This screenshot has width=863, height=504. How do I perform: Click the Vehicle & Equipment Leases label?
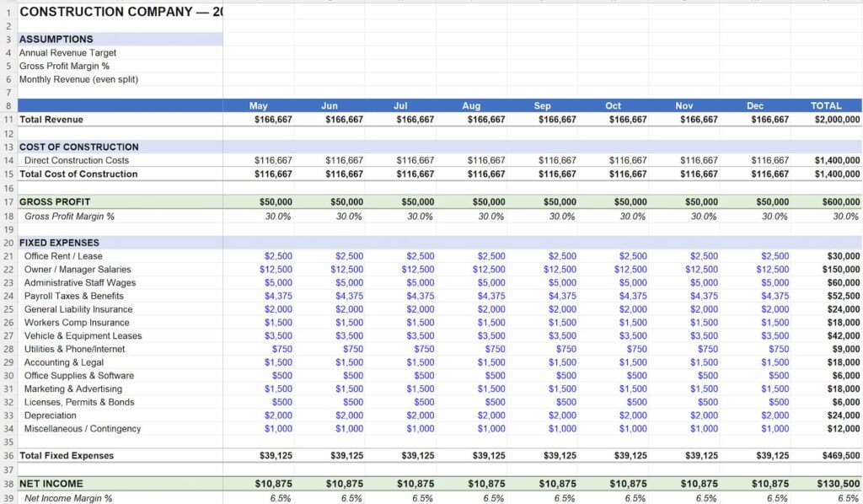83,335
